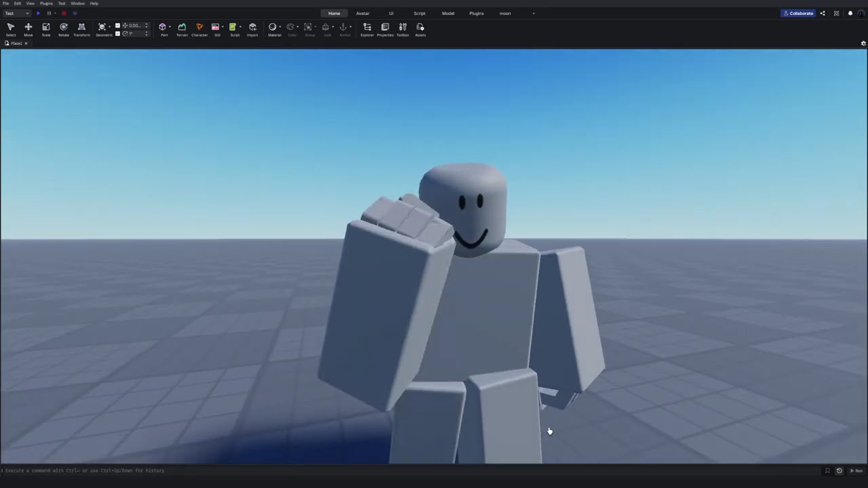
Task: Click the Script toolbar icon
Action: pos(233,27)
